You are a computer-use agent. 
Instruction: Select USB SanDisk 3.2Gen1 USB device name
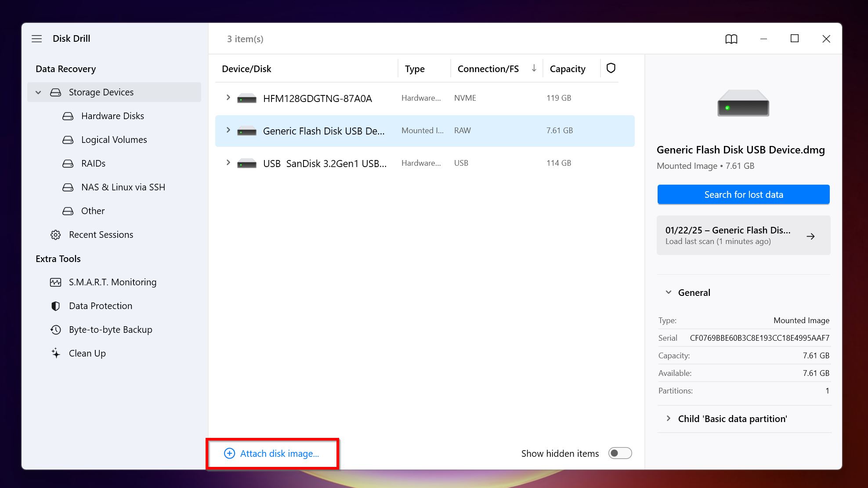(325, 164)
